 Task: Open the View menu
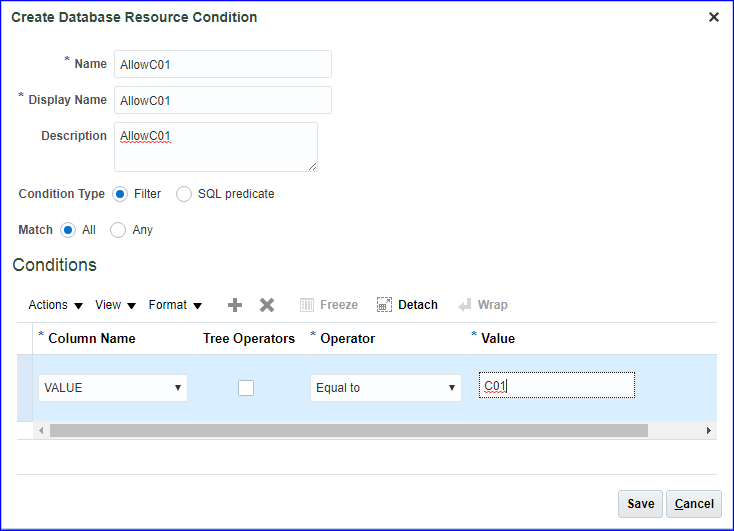(x=115, y=305)
